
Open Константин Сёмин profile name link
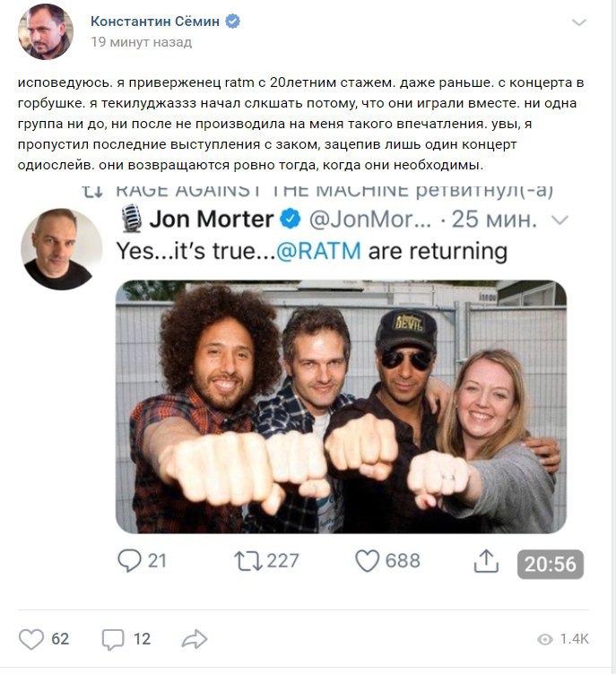click(x=155, y=22)
